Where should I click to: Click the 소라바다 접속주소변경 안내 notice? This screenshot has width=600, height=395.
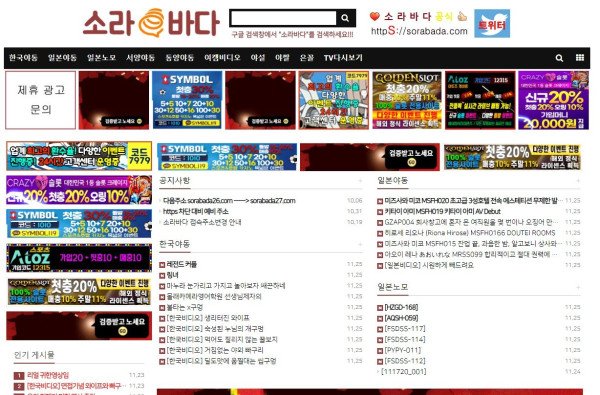click(202, 222)
